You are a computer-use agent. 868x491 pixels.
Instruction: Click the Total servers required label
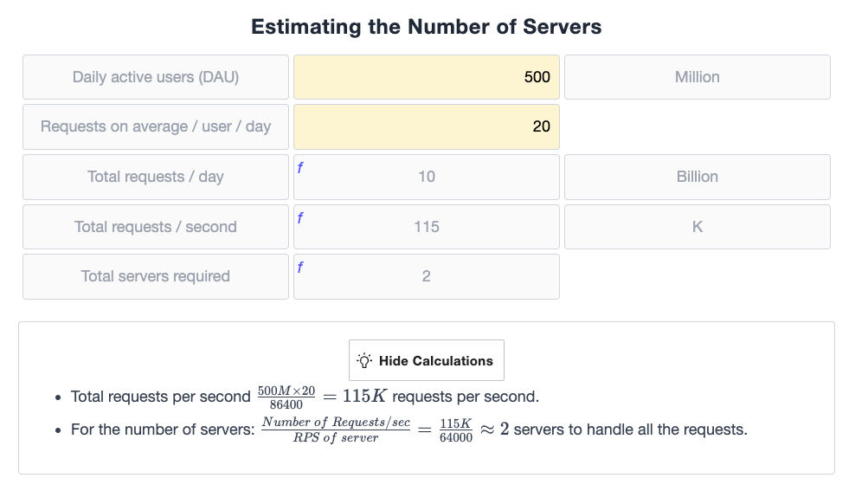[x=156, y=276]
